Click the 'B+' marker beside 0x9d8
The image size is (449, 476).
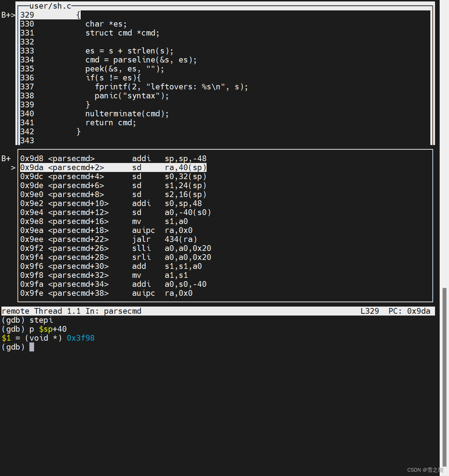[x=6, y=159]
